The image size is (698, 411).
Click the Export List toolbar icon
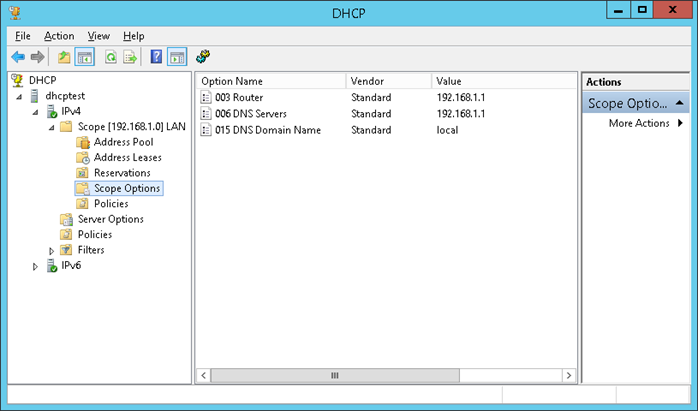point(130,57)
